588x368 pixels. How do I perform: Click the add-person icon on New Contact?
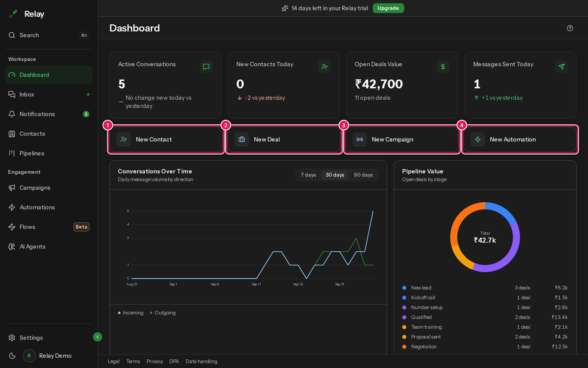pos(124,139)
